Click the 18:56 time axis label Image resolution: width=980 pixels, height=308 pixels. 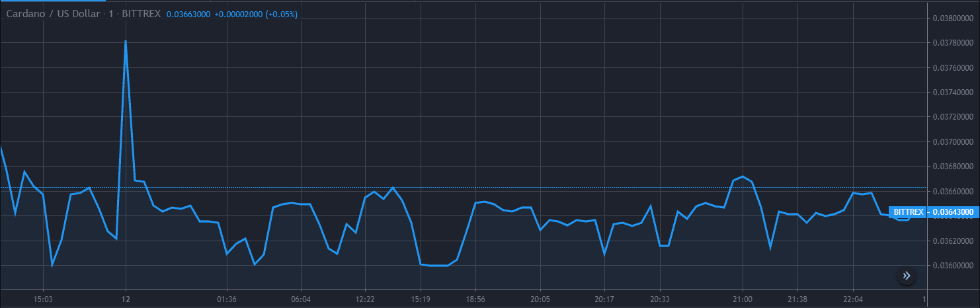475,299
